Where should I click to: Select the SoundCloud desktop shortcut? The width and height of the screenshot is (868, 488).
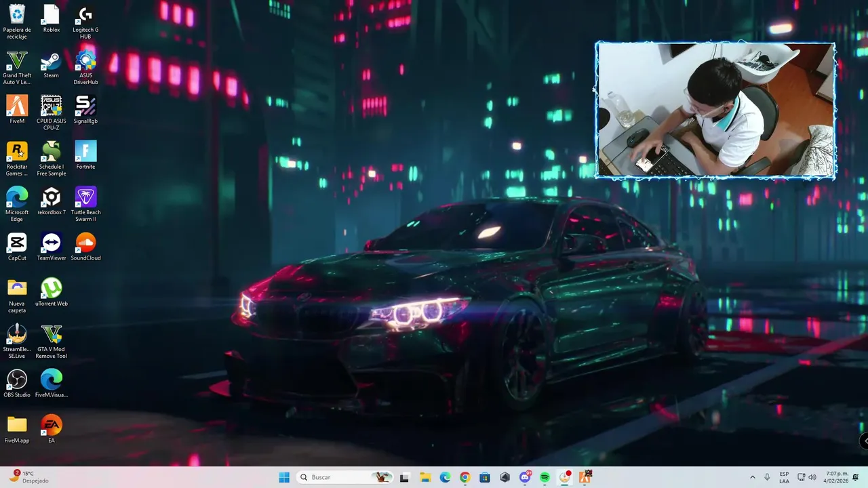point(85,247)
